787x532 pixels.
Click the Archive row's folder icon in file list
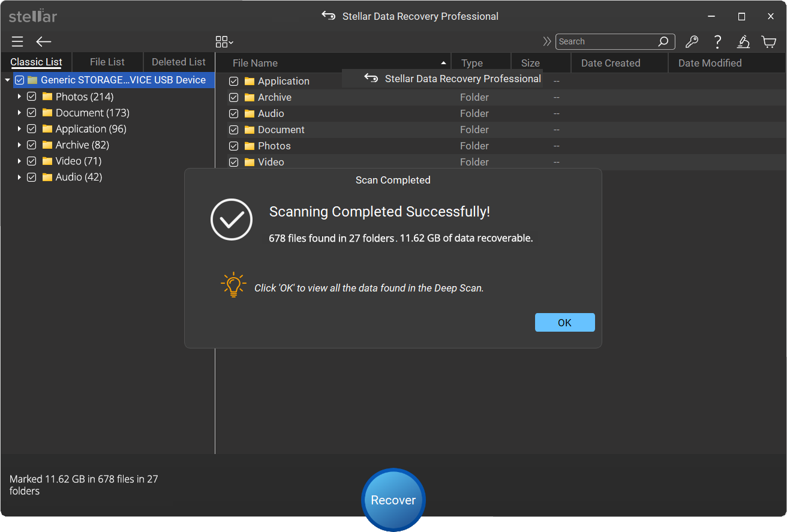(x=250, y=97)
